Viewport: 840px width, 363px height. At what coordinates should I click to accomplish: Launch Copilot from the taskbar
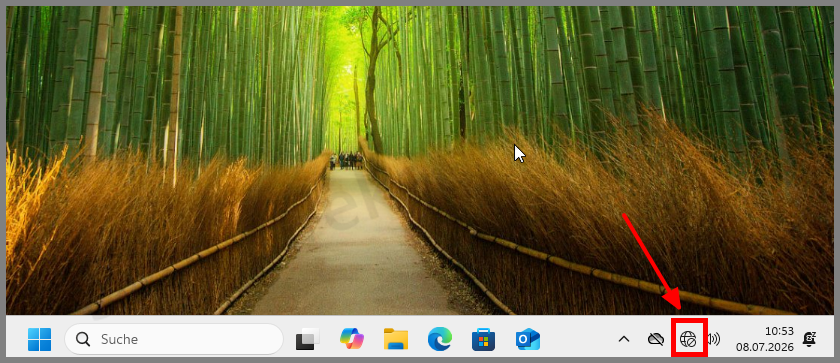click(352, 339)
